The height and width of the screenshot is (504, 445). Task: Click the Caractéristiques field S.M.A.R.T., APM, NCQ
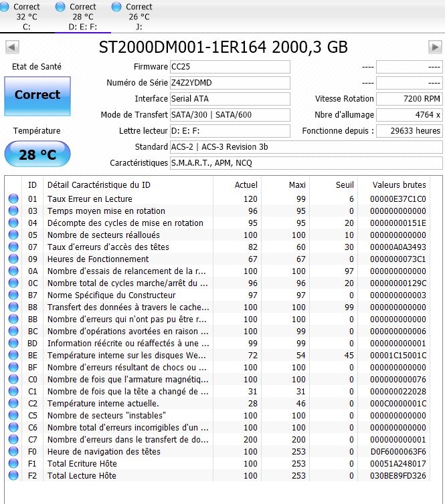click(x=306, y=163)
